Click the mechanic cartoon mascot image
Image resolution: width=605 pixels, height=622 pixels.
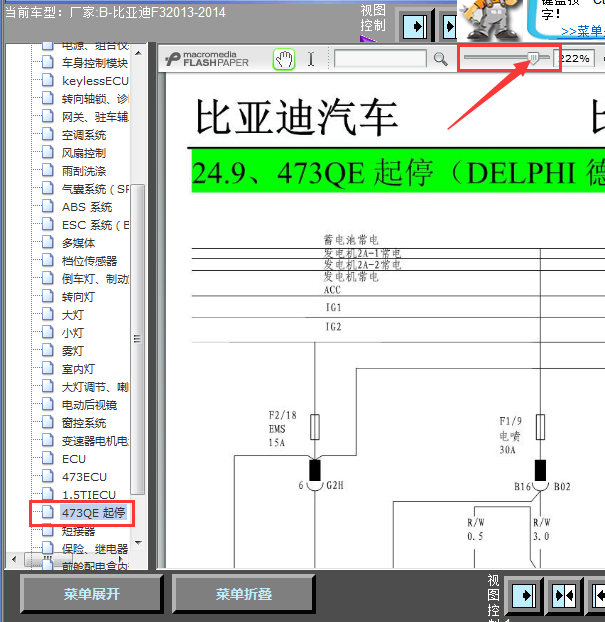pyautogui.click(x=490, y=20)
